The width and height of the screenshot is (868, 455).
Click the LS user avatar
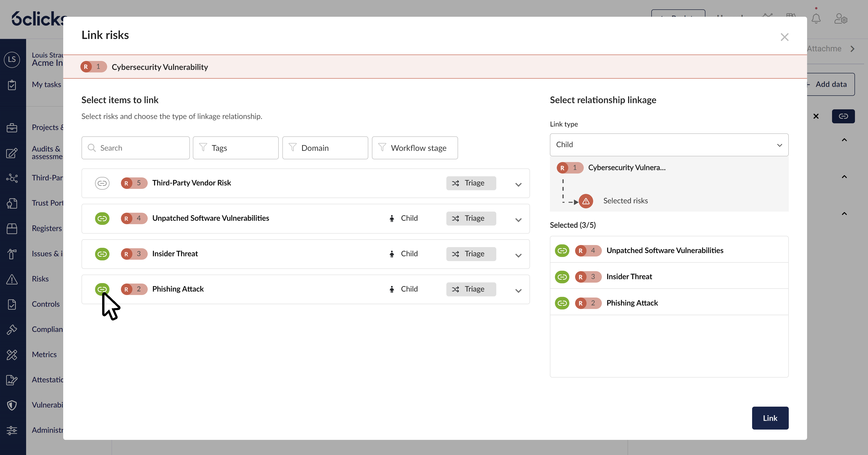12,59
